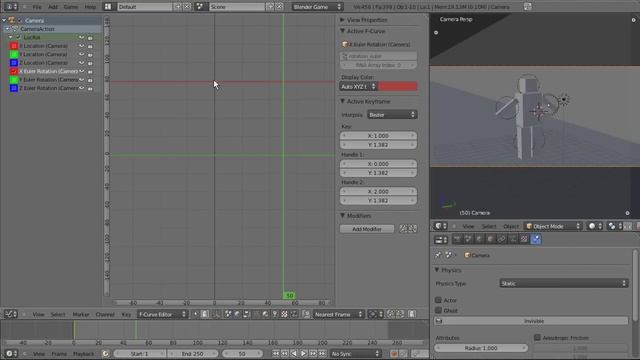Click Play animation forward
Screen dimensions: 640x360
coord(304,353)
